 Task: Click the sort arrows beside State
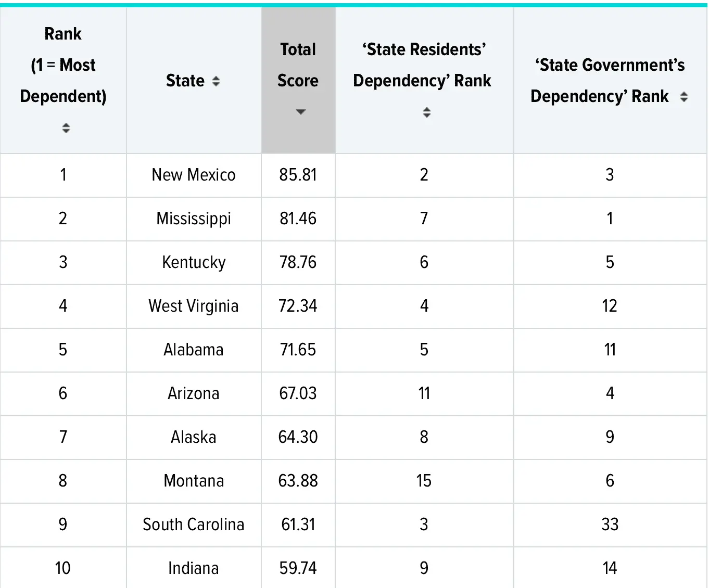[x=216, y=81]
